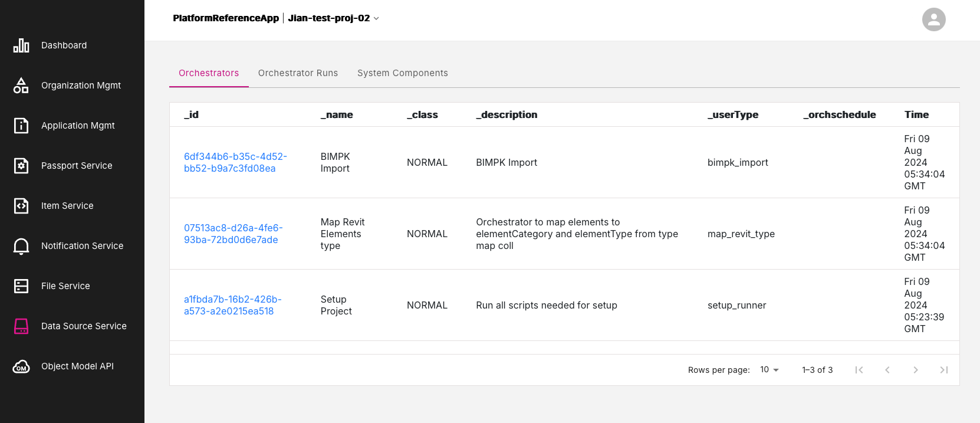Open Organization Mgmt shapes icon
The image size is (980, 423).
pos(21,86)
